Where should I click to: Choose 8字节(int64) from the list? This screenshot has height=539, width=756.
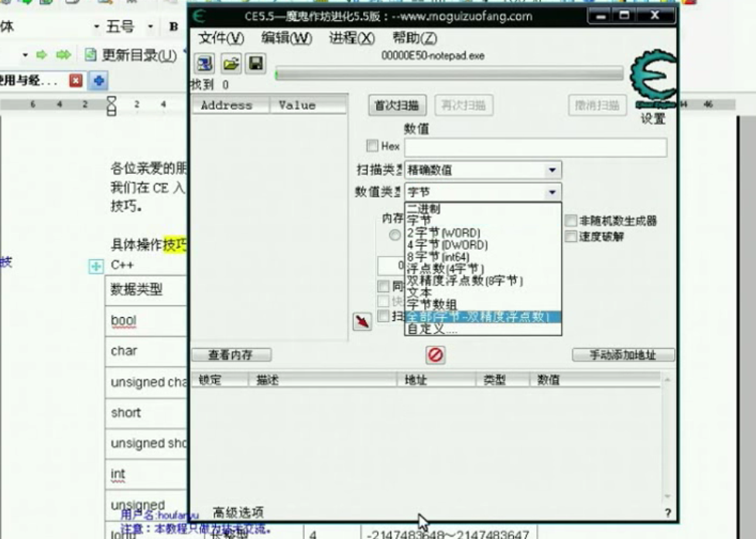(x=483, y=258)
